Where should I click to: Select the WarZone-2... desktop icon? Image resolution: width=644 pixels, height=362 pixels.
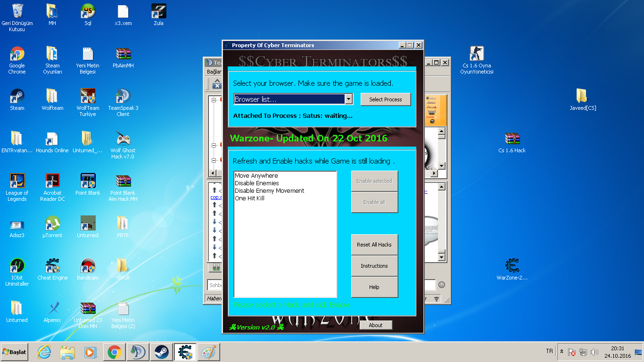[512, 269]
